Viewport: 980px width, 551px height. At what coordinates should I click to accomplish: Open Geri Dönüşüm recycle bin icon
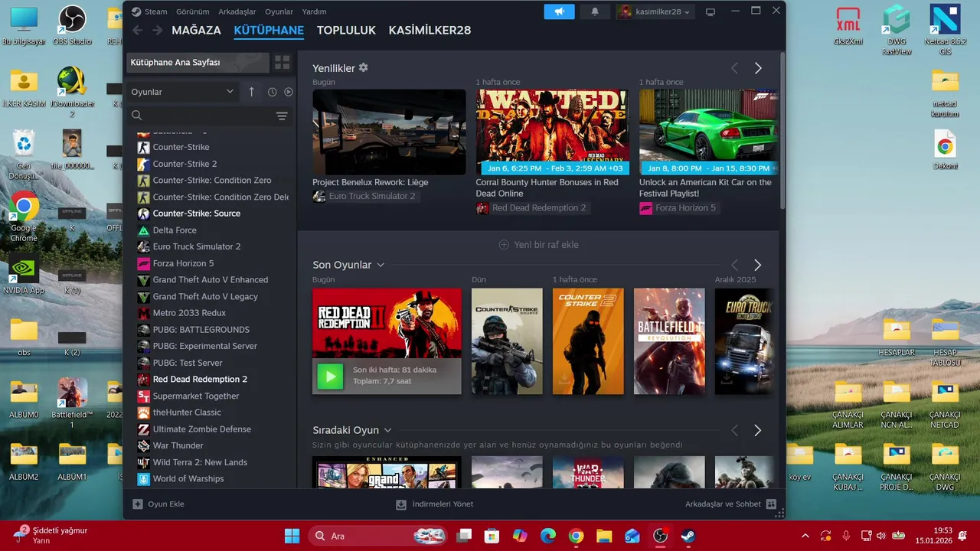tap(24, 153)
